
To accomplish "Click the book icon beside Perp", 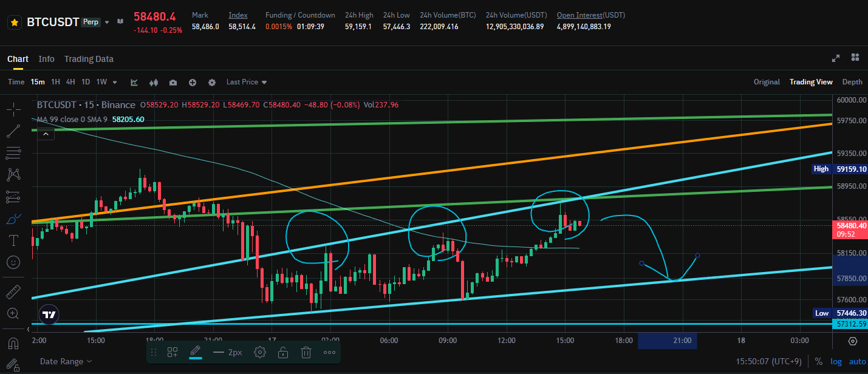I will [x=120, y=22].
